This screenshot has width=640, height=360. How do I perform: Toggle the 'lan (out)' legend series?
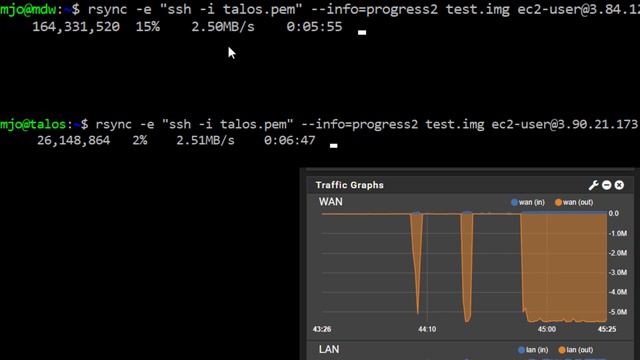(x=576, y=350)
